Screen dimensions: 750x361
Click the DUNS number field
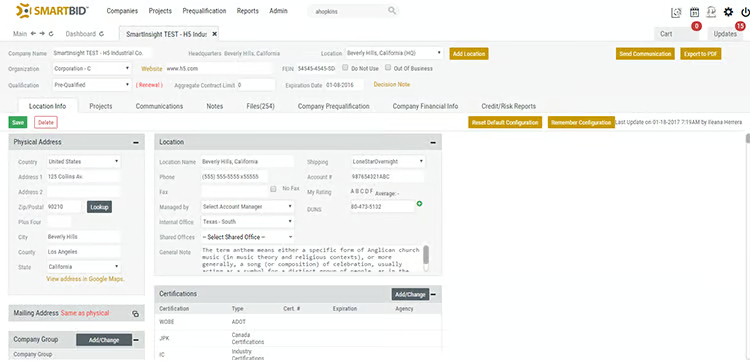tap(382, 207)
